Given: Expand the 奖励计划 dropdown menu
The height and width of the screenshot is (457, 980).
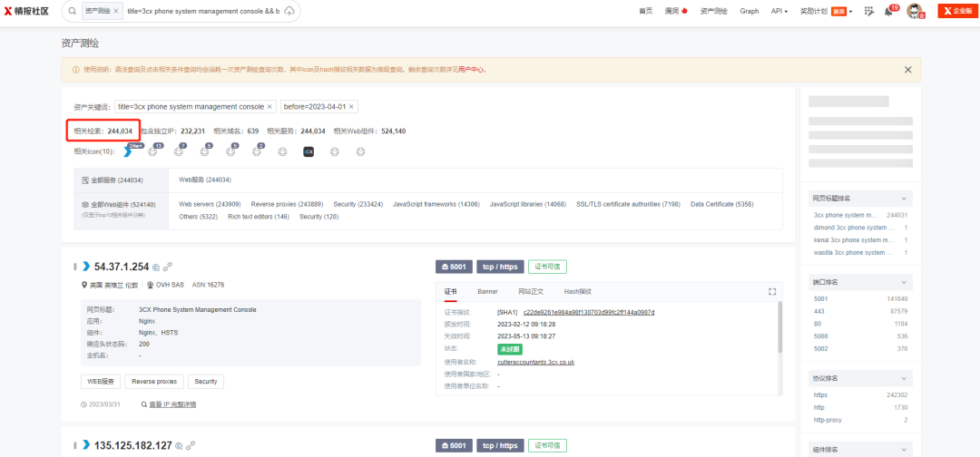Looking at the screenshot, I should pos(827,11).
